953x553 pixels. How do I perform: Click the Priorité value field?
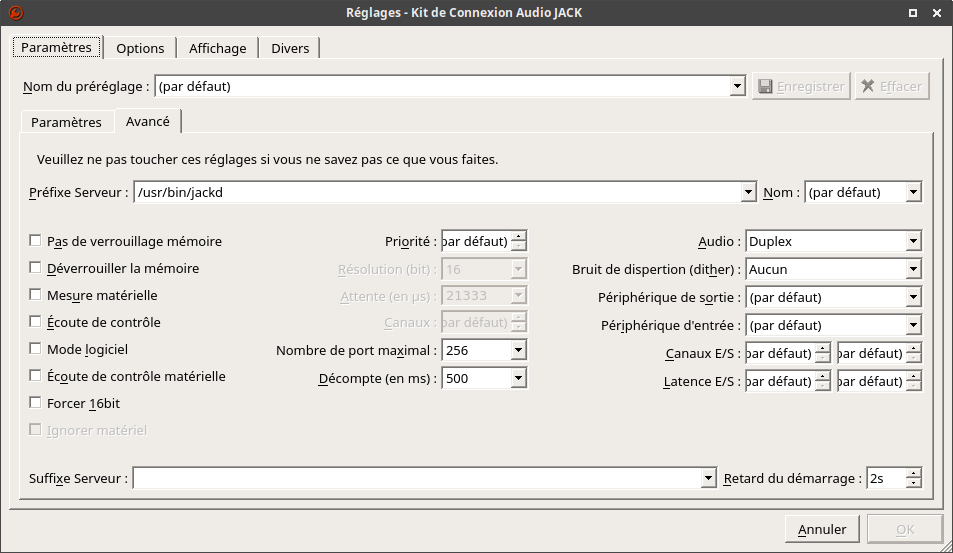pos(476,241)
